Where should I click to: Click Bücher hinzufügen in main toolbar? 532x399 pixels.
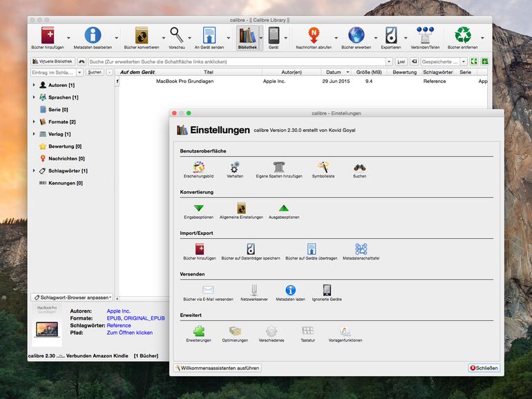[x=47, y=36]
